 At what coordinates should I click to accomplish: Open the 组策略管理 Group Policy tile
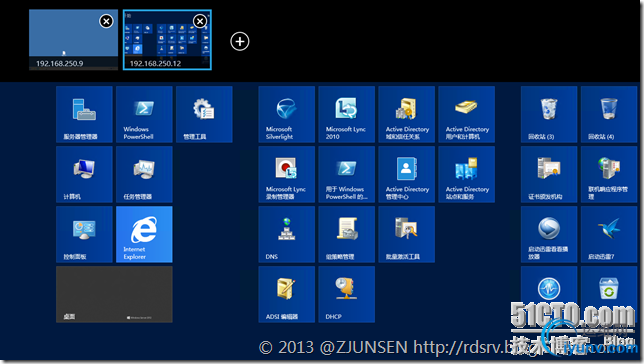coord(347,234)
